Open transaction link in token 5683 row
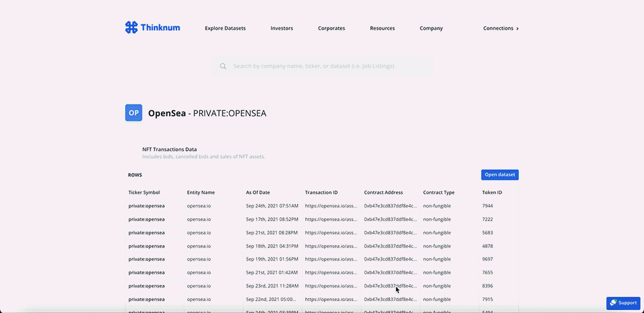 (332, 233)
